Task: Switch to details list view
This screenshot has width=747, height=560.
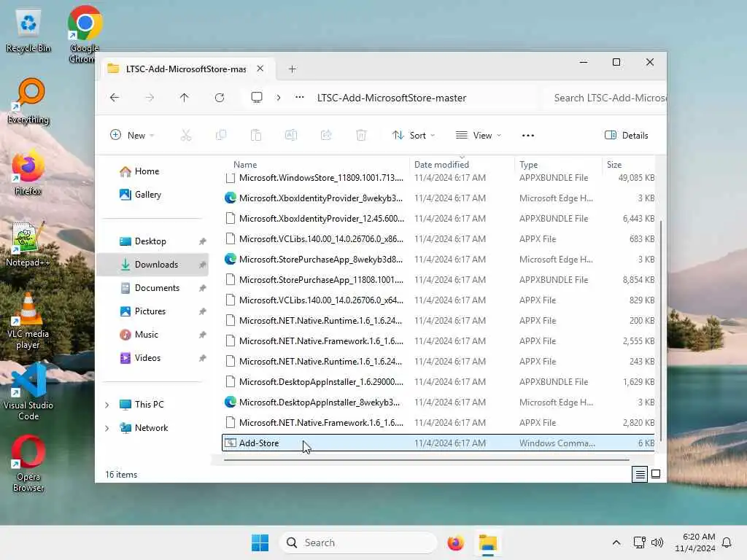Action: (640, 474)
